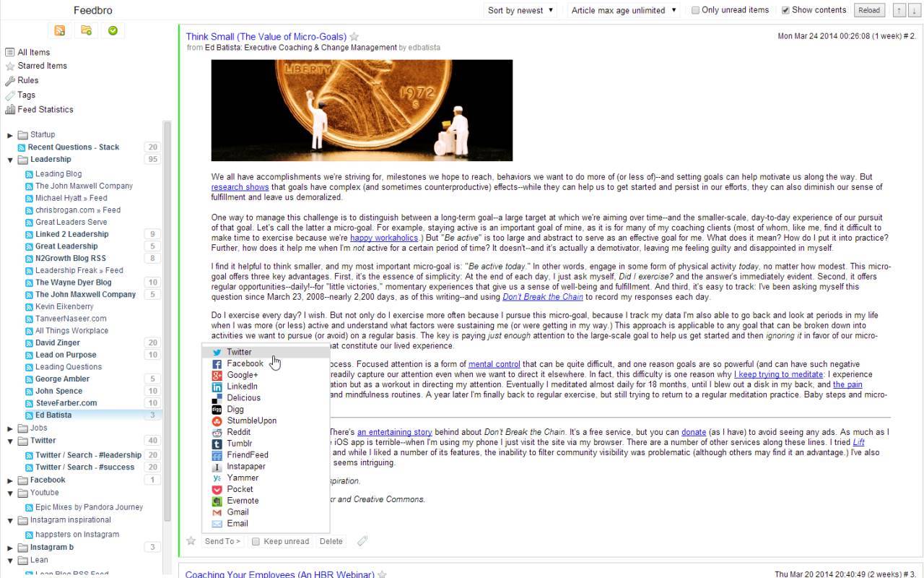Check the Keep unread checkbox
924x578 pixels.
pyautogui.click(x=256, y=541)
